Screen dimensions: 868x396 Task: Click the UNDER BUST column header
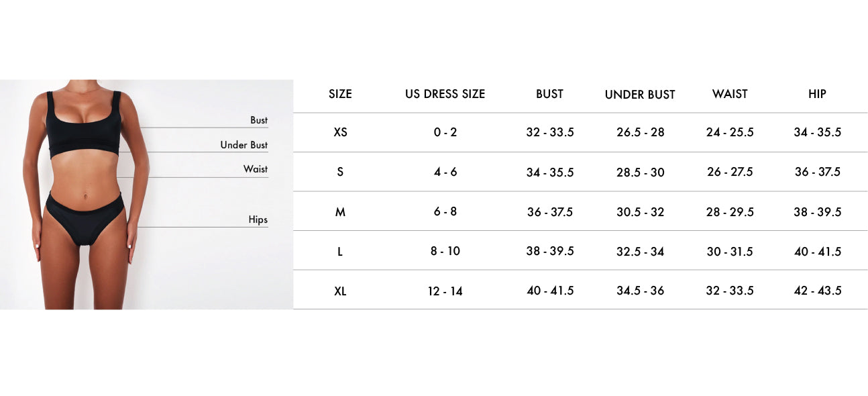click(x=640, y=95)
